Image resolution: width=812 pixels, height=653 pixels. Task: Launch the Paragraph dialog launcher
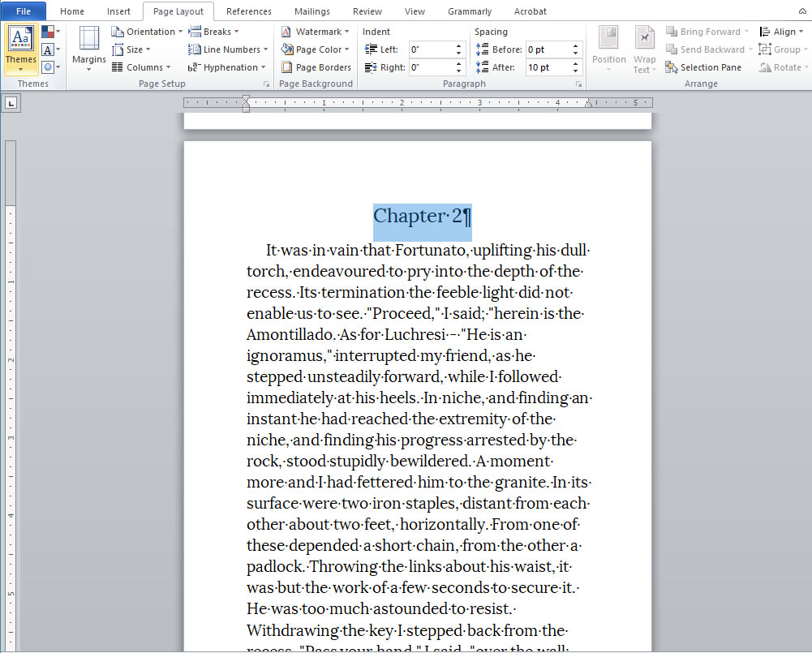coord(578,84)
